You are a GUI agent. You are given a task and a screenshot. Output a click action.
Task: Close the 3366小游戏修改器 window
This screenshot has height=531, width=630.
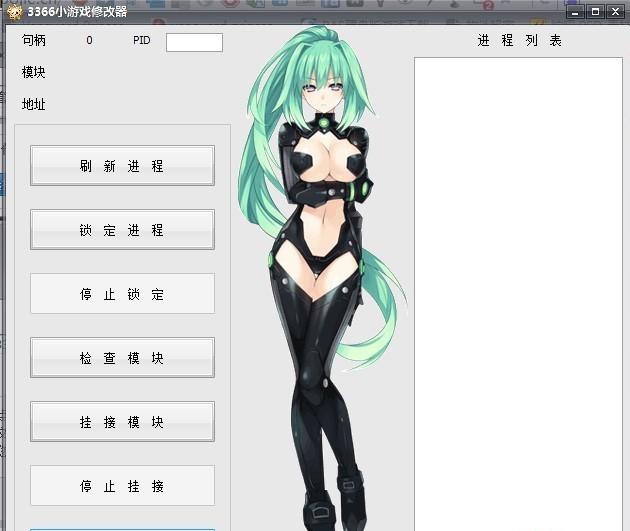coord(616,12)
